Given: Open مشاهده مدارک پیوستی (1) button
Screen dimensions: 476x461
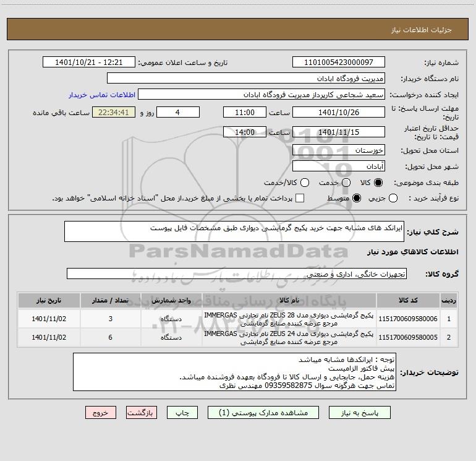Looking at the screenshot, I should [x=263, y=413].
